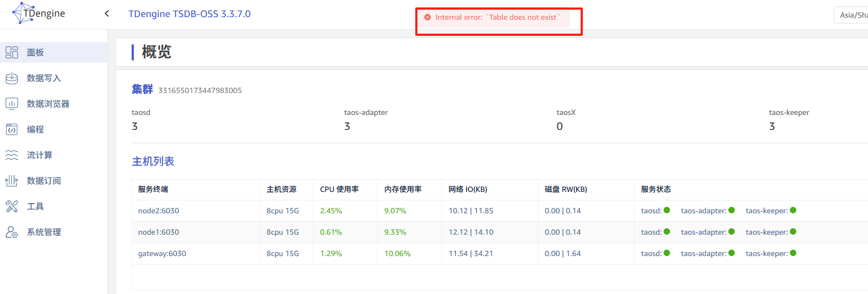Click the data explorer (数据浏览器) chart icon
The image size is (868, 294).
12,104
